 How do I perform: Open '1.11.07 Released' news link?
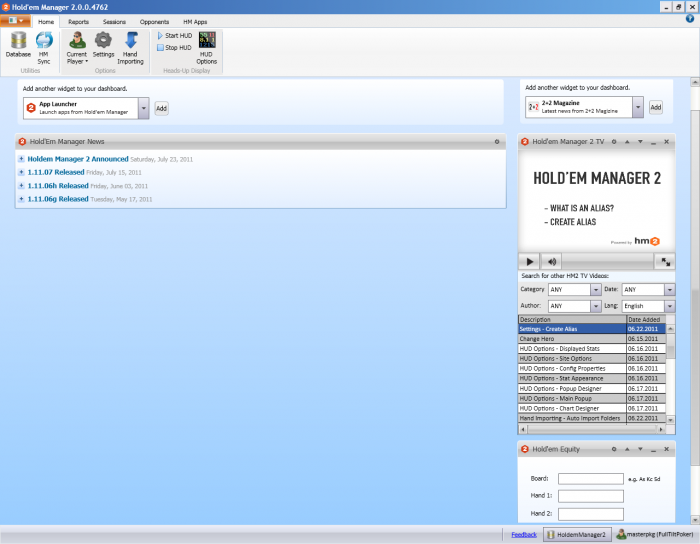pyautogui.click(x=56, y=172)
